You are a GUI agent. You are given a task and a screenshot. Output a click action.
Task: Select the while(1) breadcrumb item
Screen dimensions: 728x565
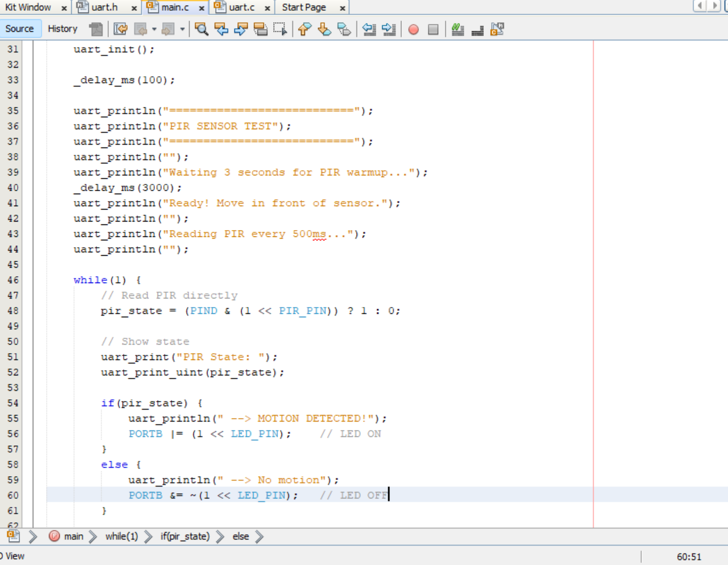point(121,537)
